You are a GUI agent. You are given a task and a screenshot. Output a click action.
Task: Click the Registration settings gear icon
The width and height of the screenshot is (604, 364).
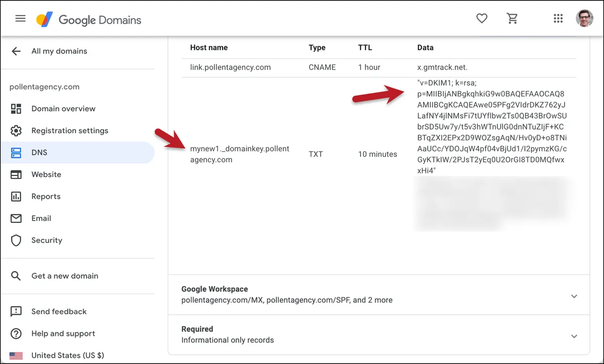tap(16, 131)
